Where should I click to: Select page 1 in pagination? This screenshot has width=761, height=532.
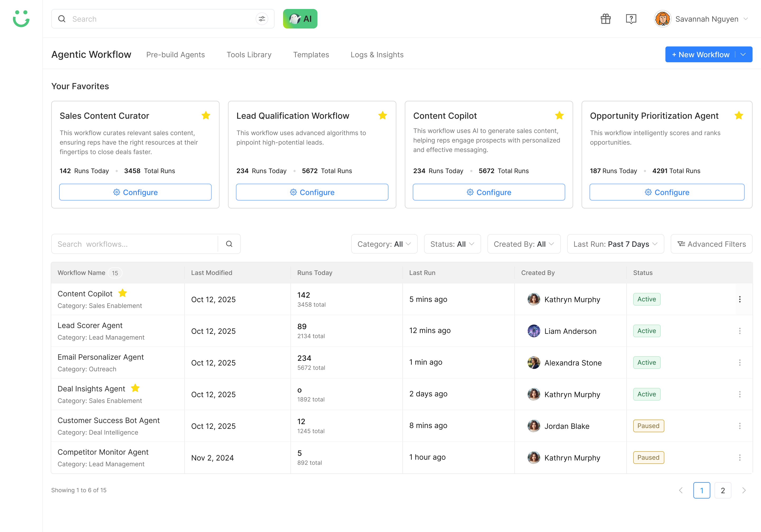coord(701,490)
